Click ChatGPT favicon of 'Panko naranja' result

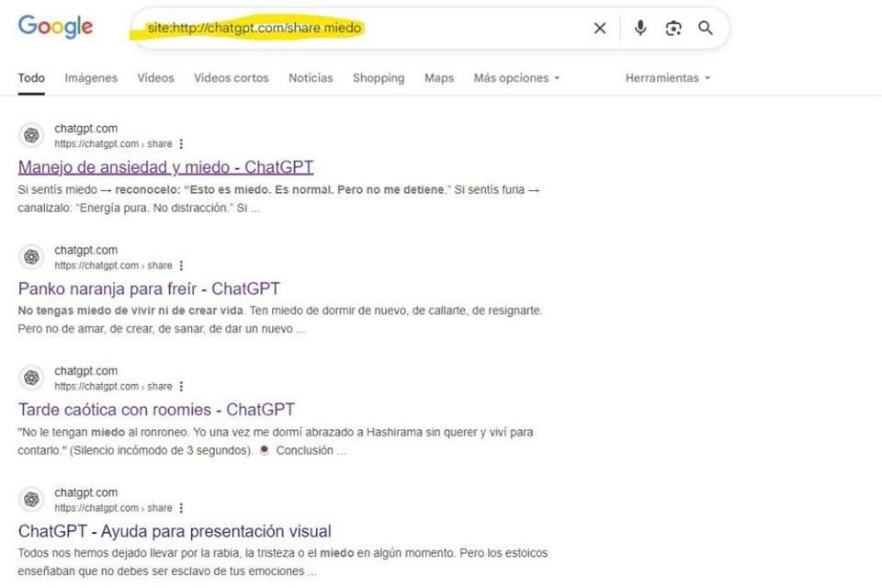coord(31,256)
